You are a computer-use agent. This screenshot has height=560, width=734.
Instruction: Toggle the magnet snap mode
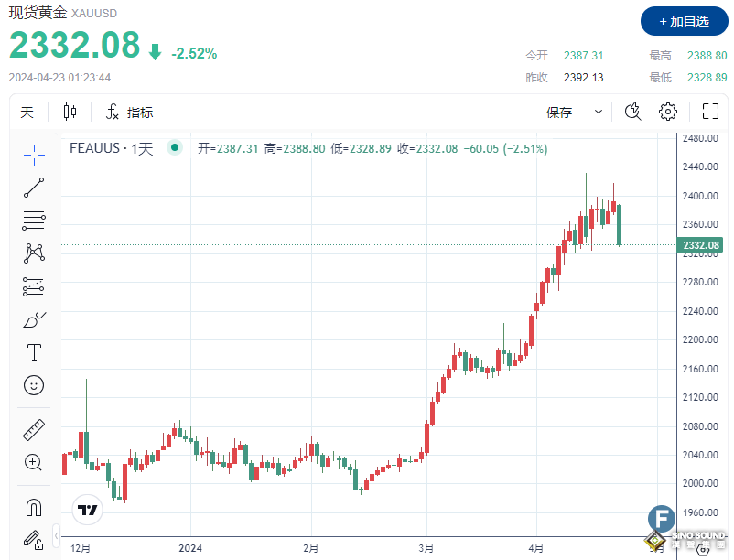pos(34,507)
